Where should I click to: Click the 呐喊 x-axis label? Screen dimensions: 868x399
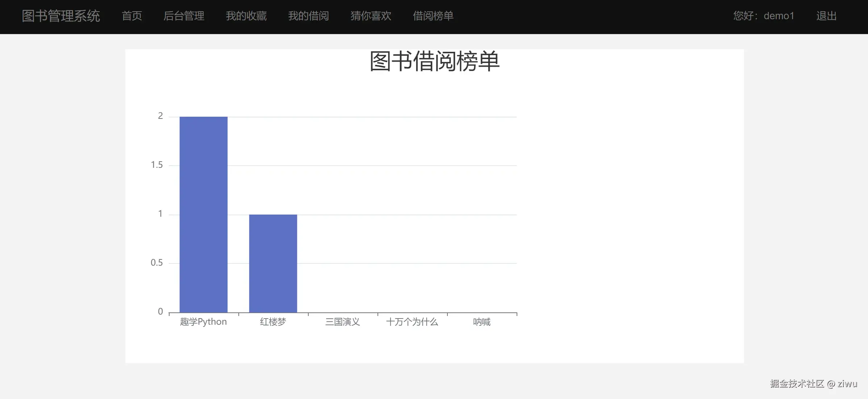[x=481, y=322]
